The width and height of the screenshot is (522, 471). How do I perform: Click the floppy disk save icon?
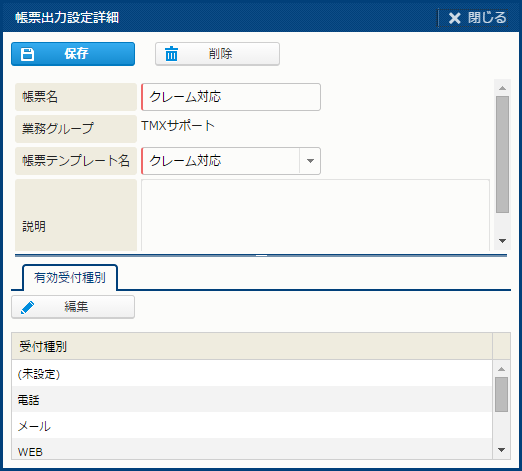(x=27, y=54)
